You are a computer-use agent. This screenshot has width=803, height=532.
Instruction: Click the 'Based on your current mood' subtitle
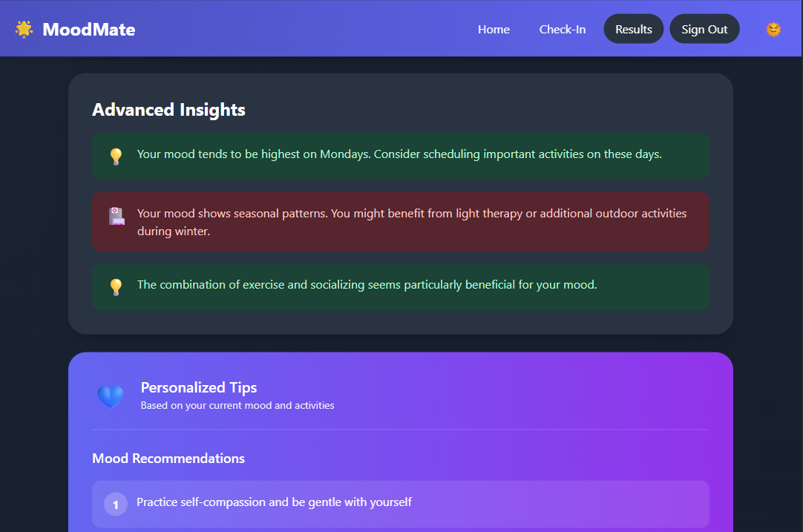pyautogui.click(x=237, y=406)
